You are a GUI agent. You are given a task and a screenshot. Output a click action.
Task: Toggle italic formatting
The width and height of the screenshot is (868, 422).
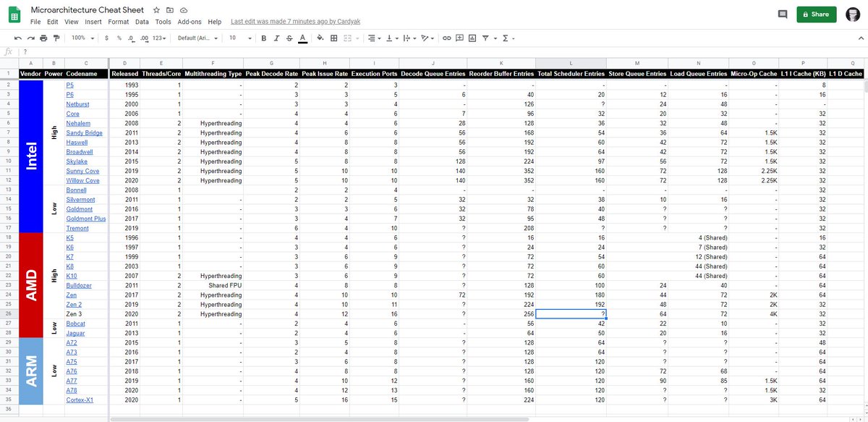[x=276, y=38]
